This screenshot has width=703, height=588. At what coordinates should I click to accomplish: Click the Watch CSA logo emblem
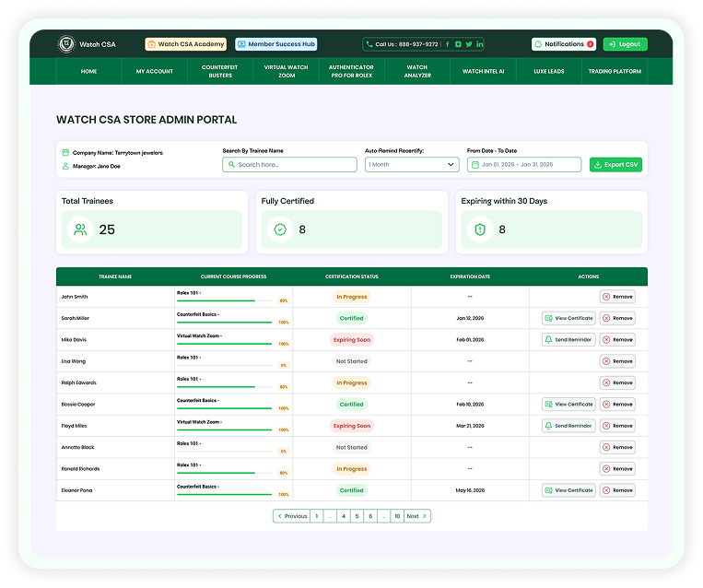(67, 44)
